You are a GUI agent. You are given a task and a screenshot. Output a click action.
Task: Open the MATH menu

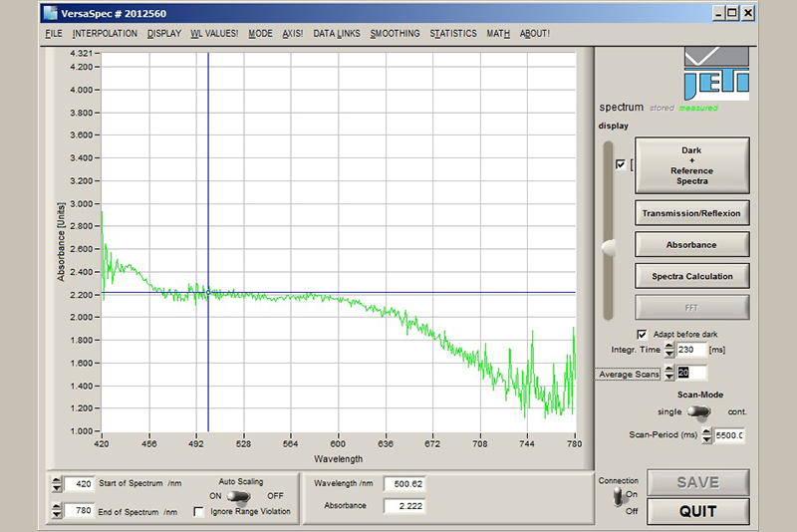pyautogui.click(x=498, y=34)
